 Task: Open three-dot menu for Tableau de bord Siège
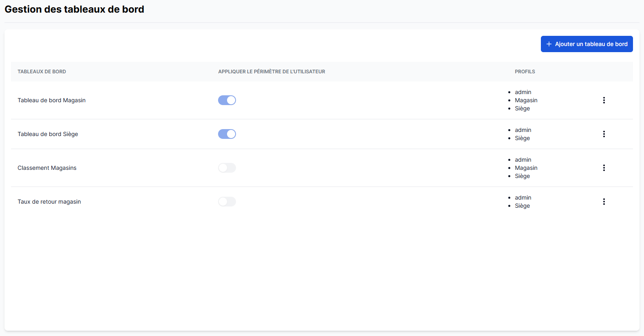click(x=604, y=134)
